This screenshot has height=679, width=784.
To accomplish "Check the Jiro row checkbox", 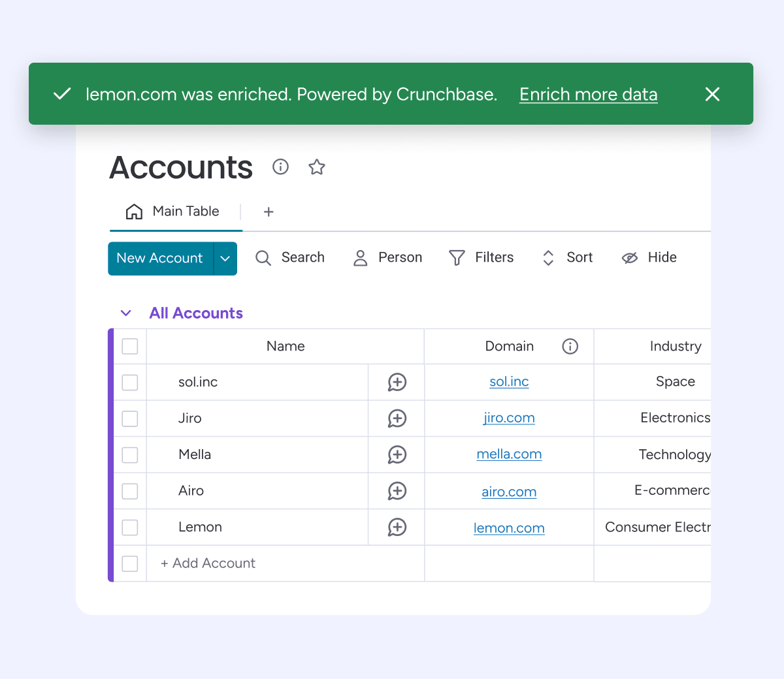I will [x=130, y=418].
